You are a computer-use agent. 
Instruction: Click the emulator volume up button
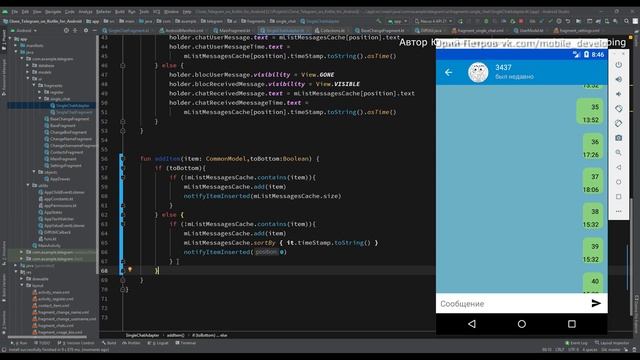[619, 79]
